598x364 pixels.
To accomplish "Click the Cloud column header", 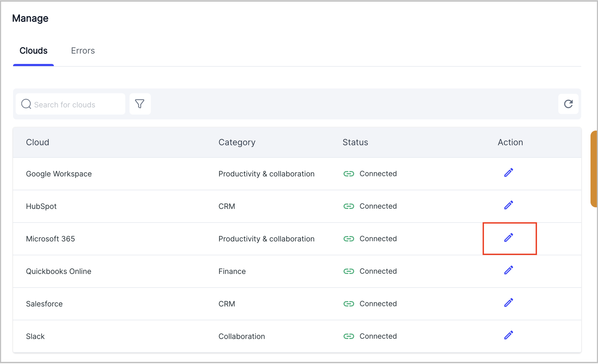I will click(x=37, y=142).
